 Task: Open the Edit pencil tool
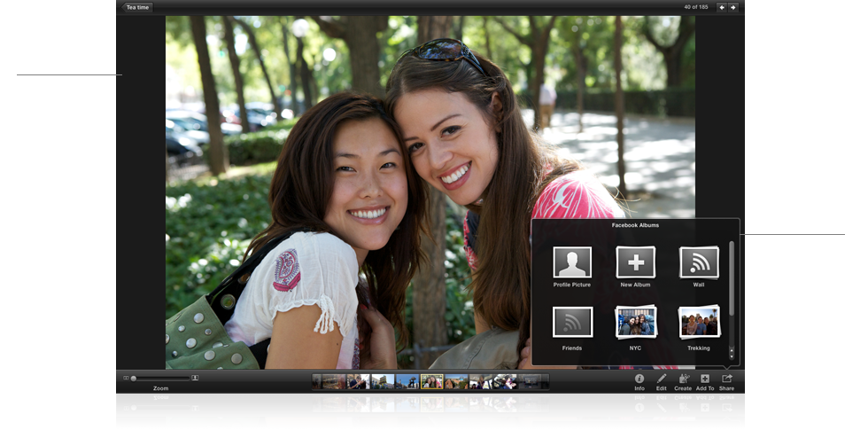click(x=662, y=379)
